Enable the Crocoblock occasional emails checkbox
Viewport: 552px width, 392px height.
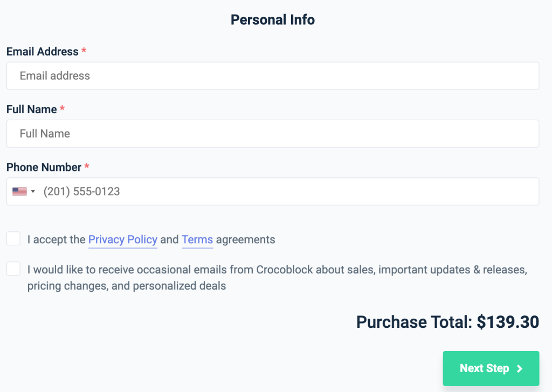[13, 269]
